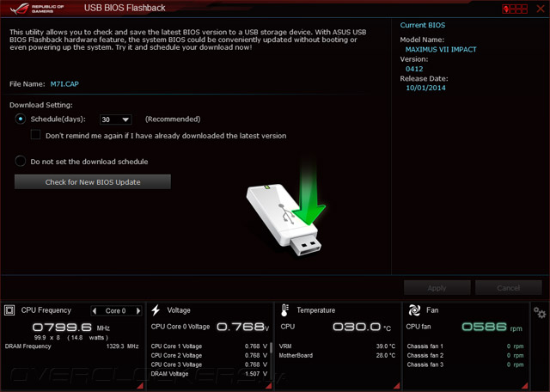Click the (Recommended) label
This screenshot has height=392, width=550.
click(x=173, y=119)
